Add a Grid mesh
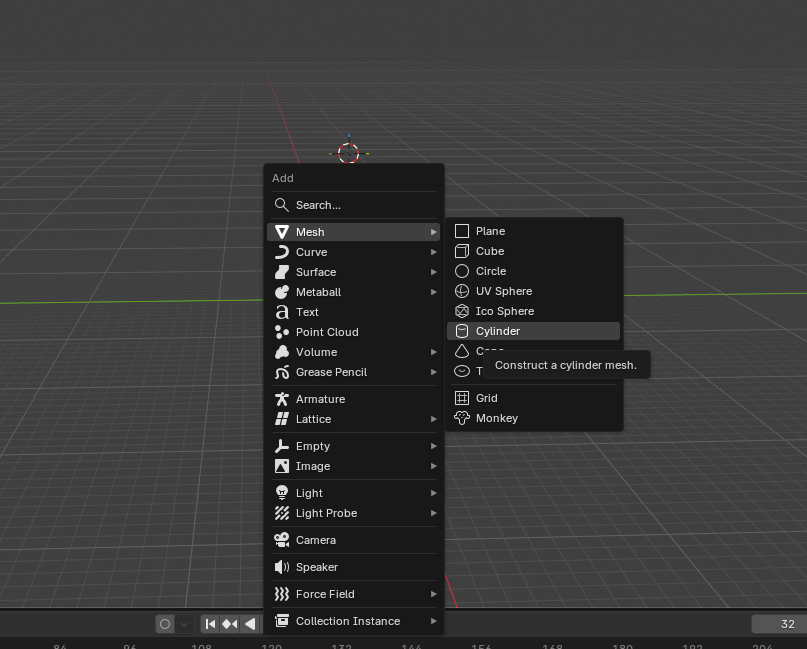The image size is (807, 649). (534, 398)
